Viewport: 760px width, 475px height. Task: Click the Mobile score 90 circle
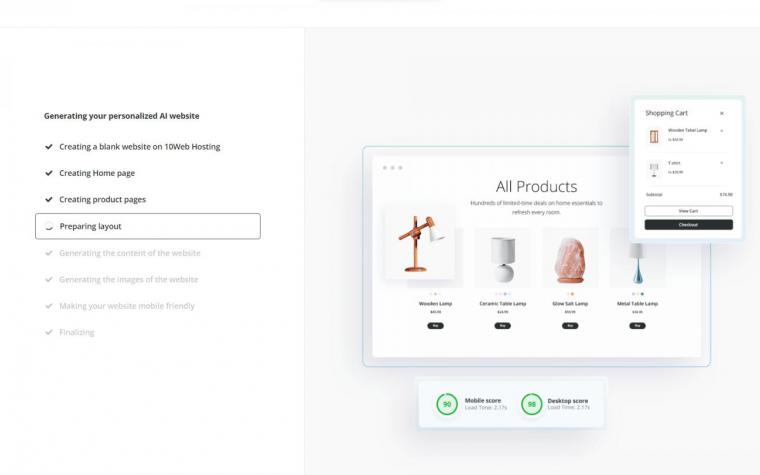447,404
